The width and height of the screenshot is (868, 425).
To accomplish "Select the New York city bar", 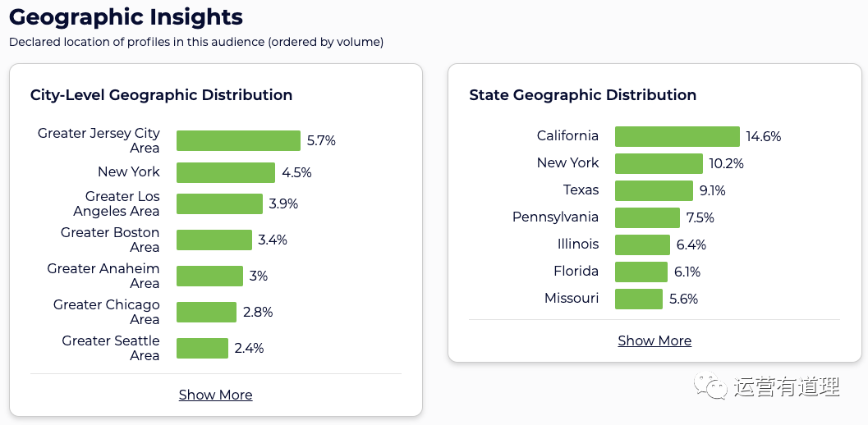I will (x=226, y=172).
